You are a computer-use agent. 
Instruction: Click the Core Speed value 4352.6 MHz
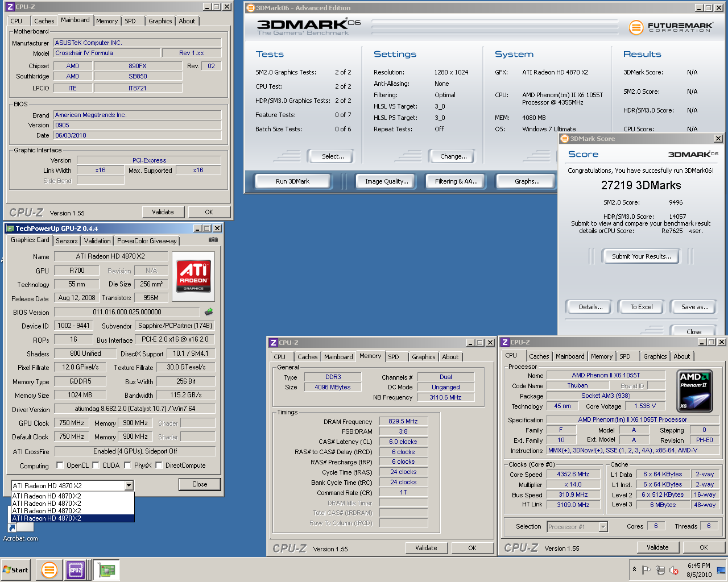[x=573, y=474]
